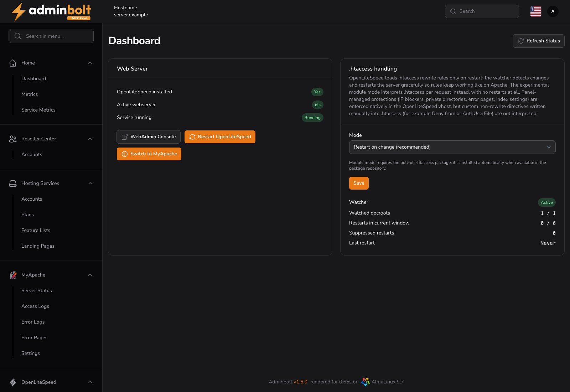Screen dimensions: 570x392
Task: Click Refresh Status button
Action: click(539, 41)
